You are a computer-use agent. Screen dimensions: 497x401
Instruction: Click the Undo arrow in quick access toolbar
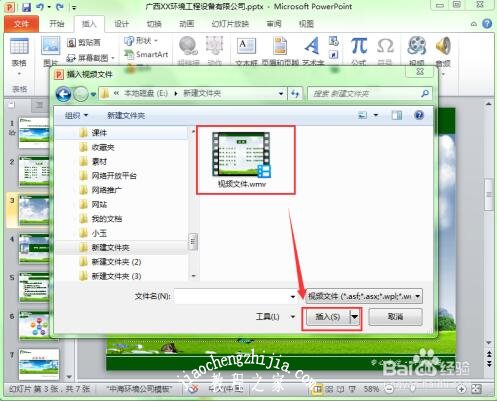tap(40, 7)
